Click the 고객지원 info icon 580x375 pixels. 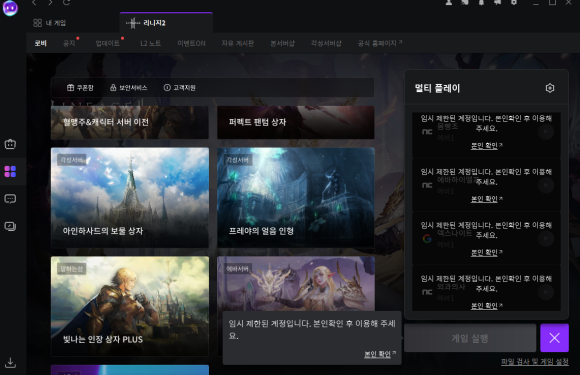coord(167,88)
